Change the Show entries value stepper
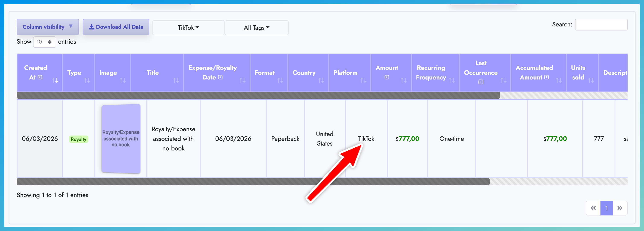 [50, 42]
